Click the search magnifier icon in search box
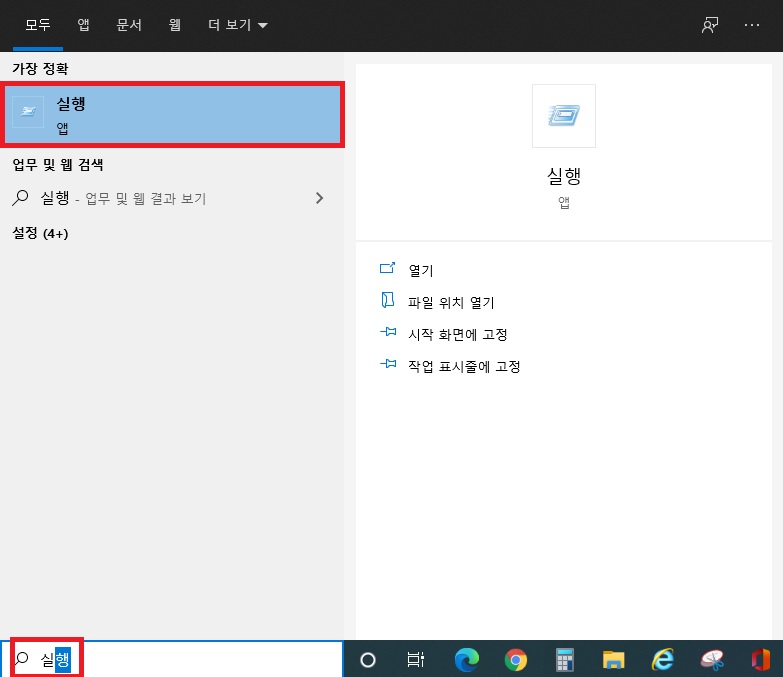The height and width of the screenshot is (677, 783). pyautogui.click(x=22, y=659)
